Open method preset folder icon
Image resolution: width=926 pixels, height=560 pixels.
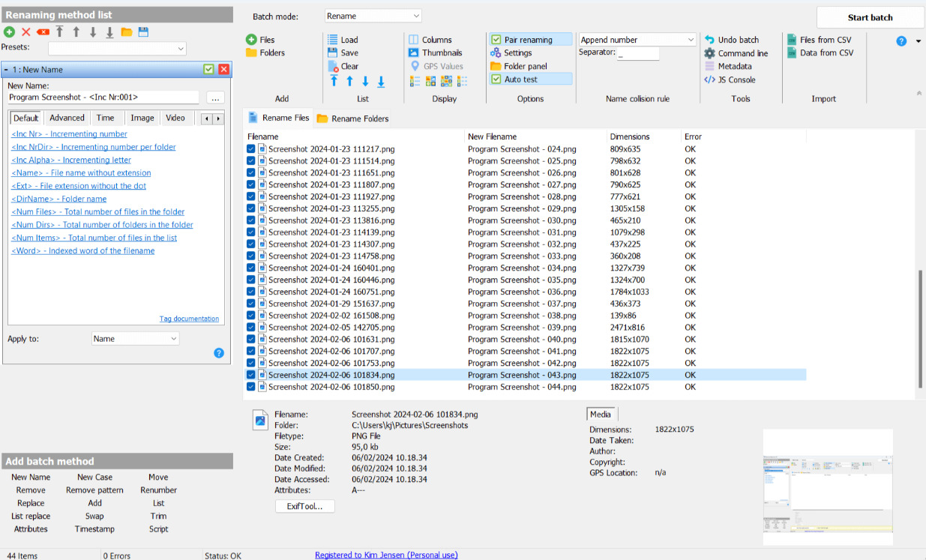tap(127, 32)
